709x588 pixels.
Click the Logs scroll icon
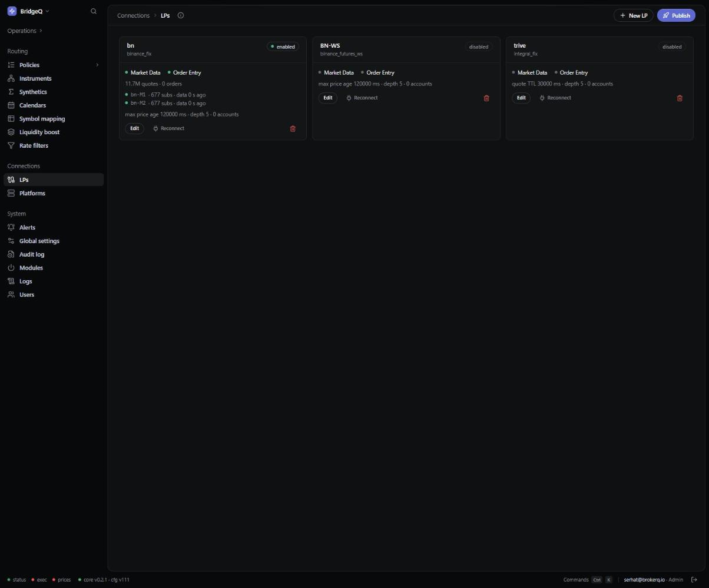[11, 281]
